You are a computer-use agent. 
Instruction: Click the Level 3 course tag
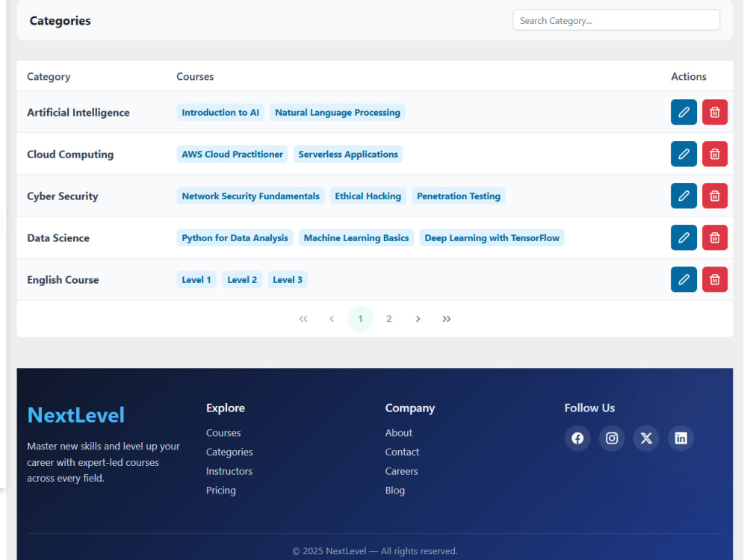pyautogui.click(x=288, y=280)
